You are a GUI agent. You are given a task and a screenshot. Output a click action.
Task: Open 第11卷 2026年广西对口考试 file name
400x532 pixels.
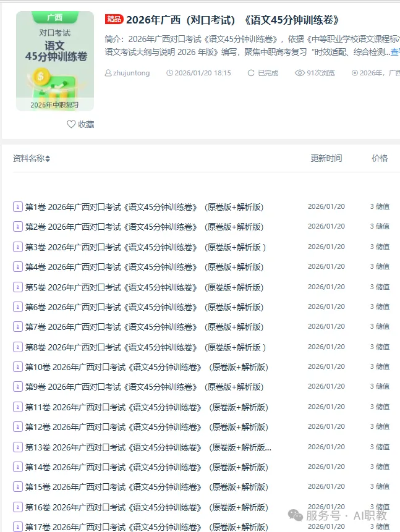tap(147, 407)
